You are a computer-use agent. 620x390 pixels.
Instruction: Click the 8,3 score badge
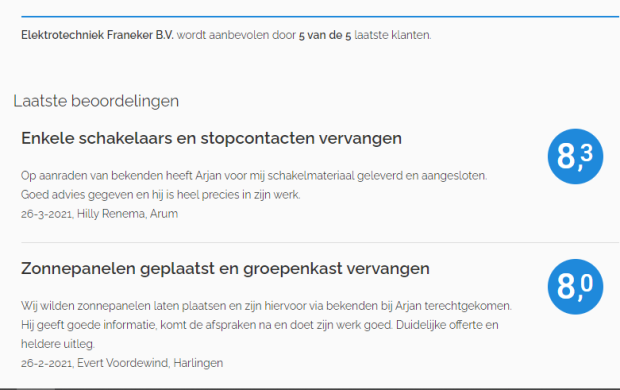[575, 156]
